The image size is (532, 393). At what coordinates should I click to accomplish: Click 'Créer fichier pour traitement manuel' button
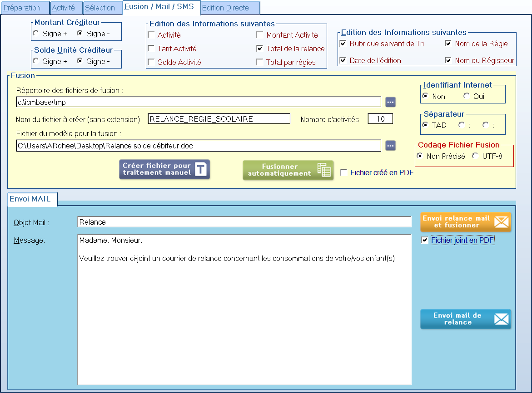click(164, 169)
